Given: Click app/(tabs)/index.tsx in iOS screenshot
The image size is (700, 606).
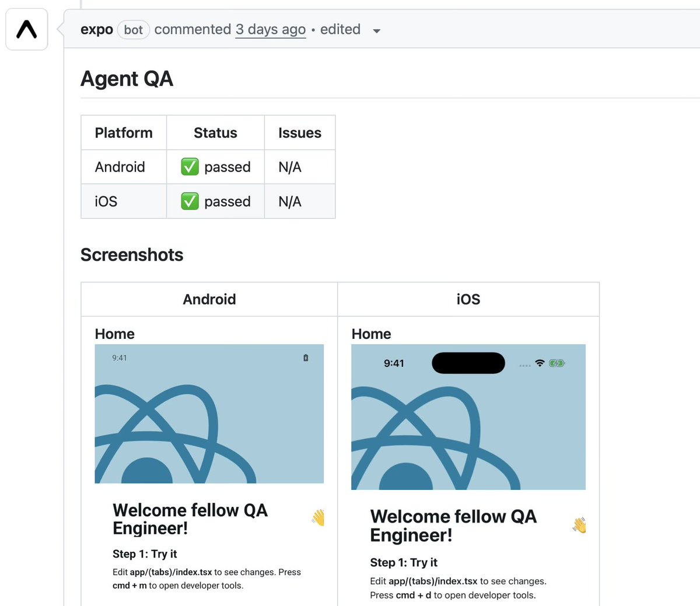Looking at the screenshot, I should tap(433, 582).
